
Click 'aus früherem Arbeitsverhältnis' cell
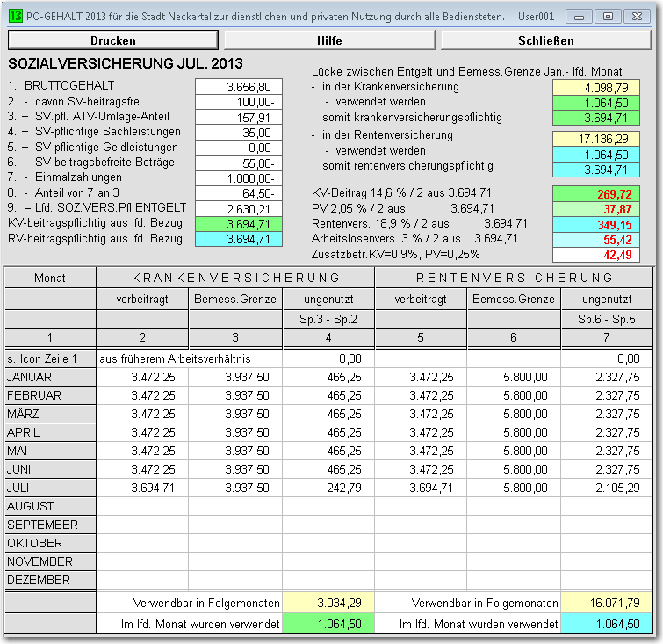tap(190, 358)
